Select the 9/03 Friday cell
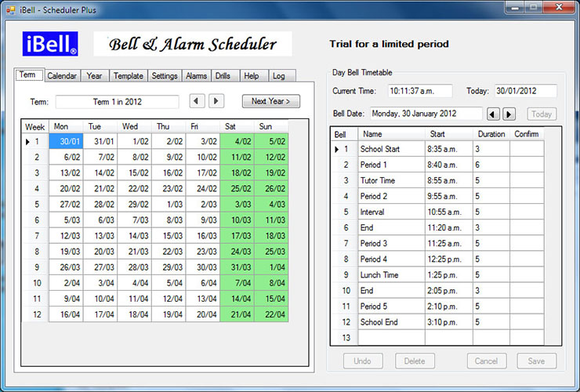This screenshot has height=392, width=580. pos(203,220)
